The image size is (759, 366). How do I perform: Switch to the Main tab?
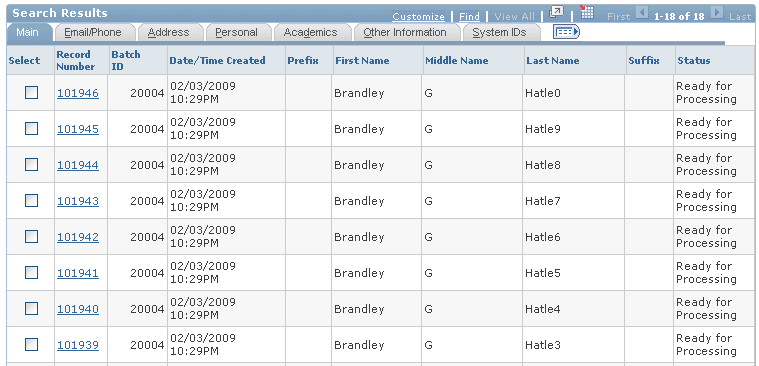28,32
